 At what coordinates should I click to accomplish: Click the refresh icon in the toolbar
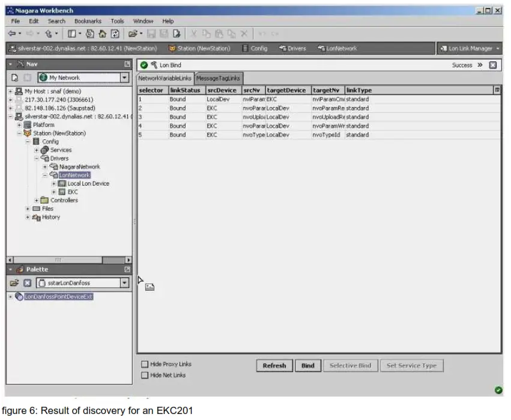pos(116,34)
